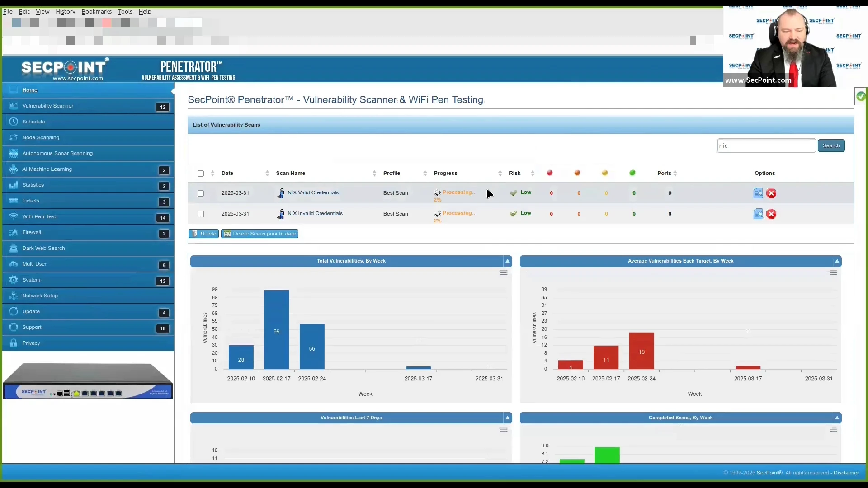Toggle the select-all scans checkbox

click(201, 174)
